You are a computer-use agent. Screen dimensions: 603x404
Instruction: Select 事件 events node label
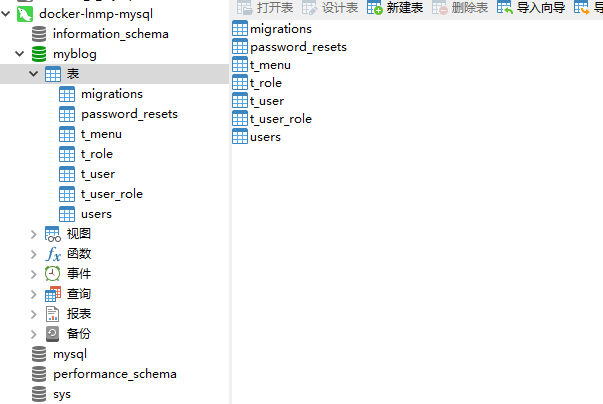click(79, 274)
